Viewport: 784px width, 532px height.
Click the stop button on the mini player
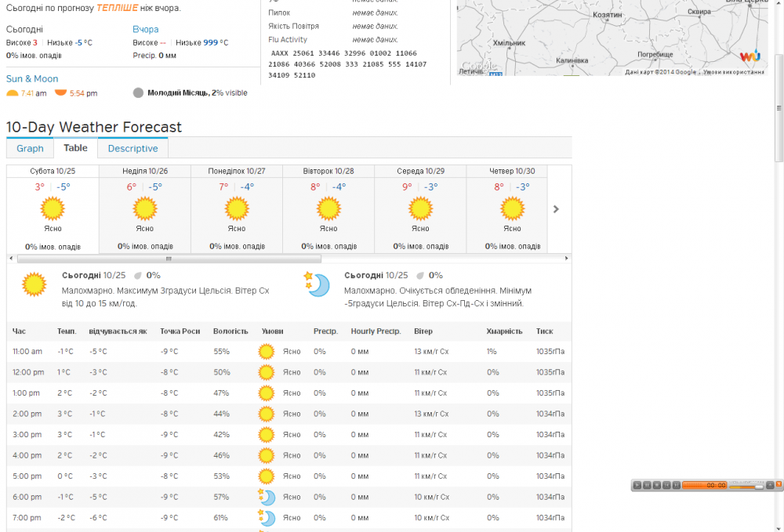(657, 485)
